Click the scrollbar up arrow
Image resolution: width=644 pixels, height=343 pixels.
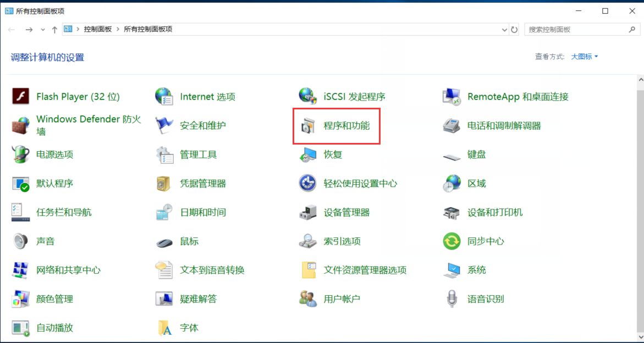(x=640, y=80)
